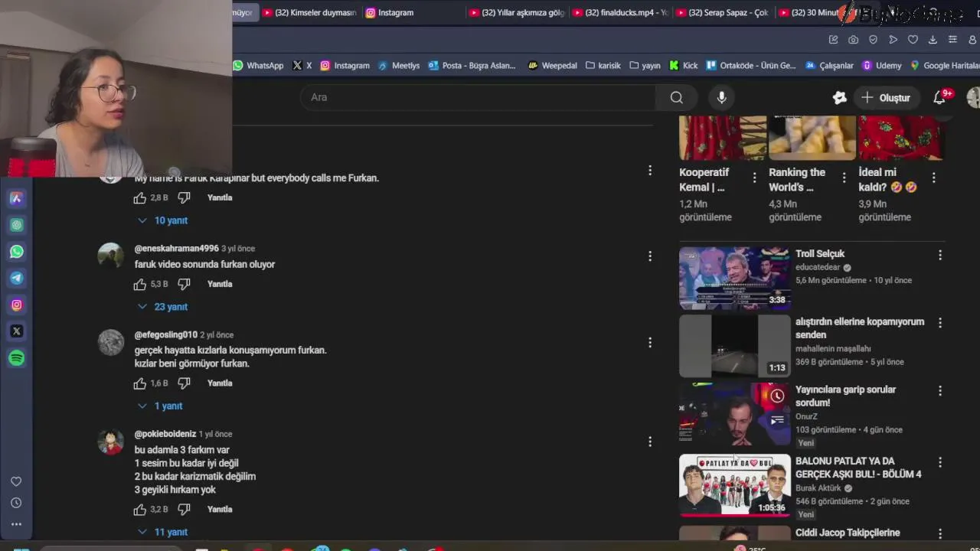Viewport: 980px width, 551px height.
Task: Open the Weepedal bookmark
Action: point(553,66)
